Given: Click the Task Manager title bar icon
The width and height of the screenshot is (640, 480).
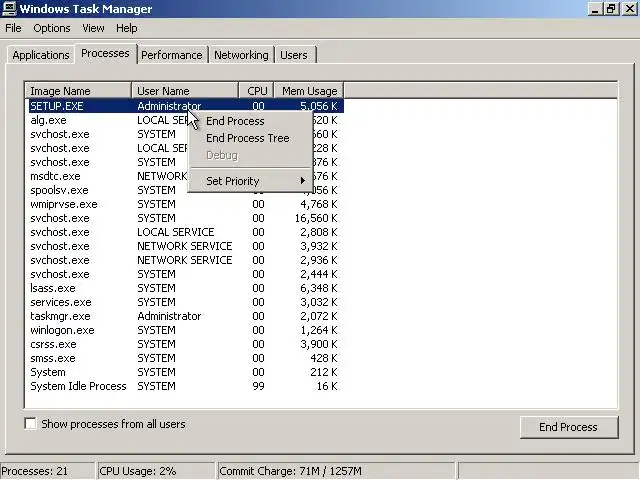Looking at the screenshot, I should [x=9, y=8].
